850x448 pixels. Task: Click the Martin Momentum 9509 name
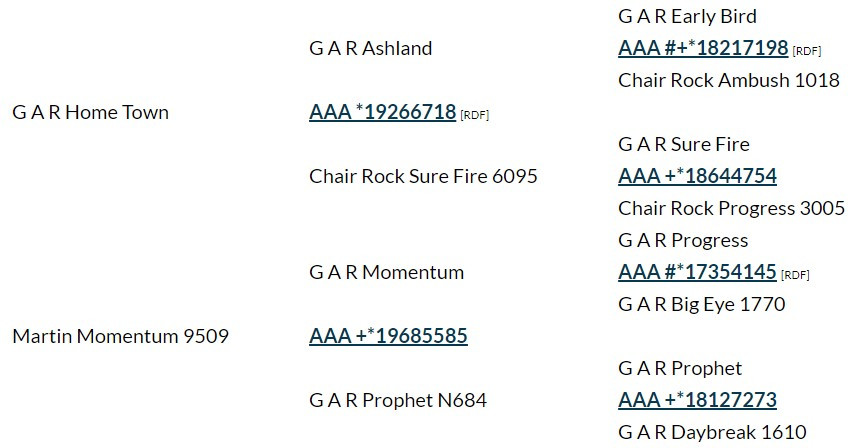pyautogui.click(x=120, y=336)
